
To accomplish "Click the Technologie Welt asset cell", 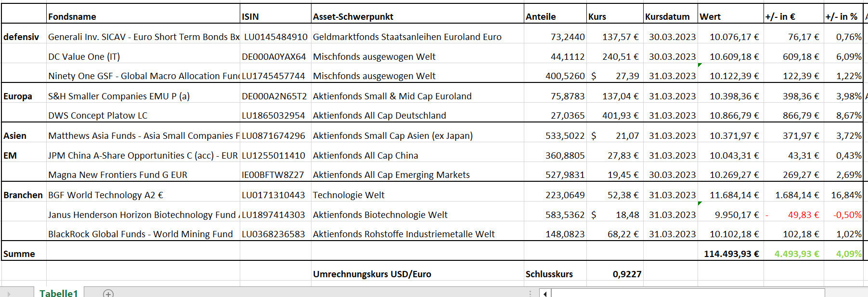I will [x=349, y=195].
